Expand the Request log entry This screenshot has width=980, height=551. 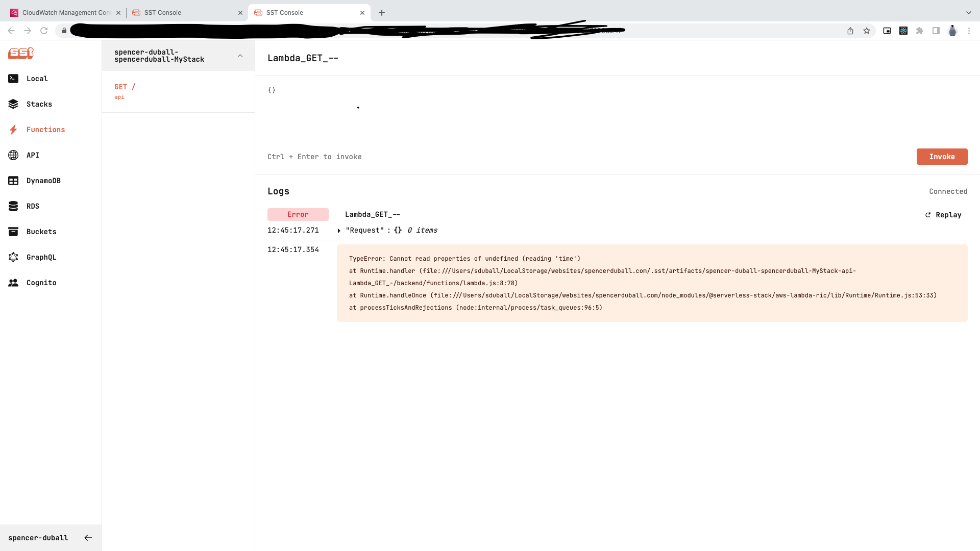[x=339, y=230]
